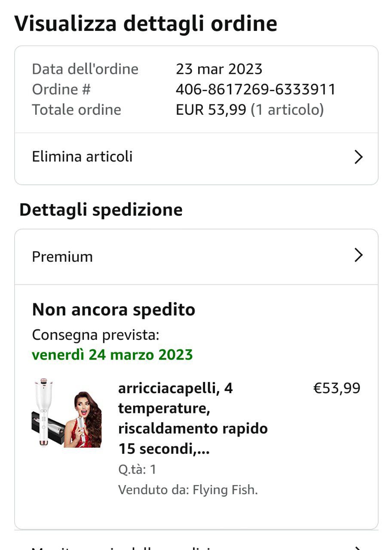Click the Visualizza dettagli ordine heading

pos(146,24)
